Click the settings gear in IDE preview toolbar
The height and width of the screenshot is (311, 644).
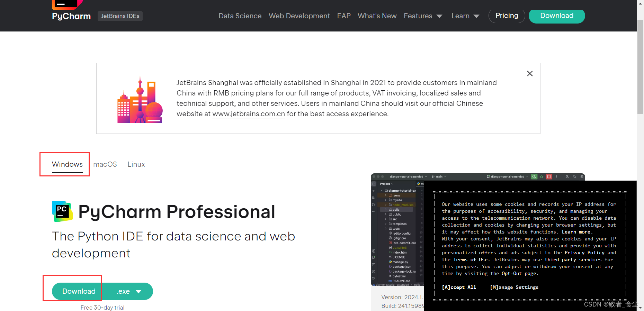(x=582, y=177)
